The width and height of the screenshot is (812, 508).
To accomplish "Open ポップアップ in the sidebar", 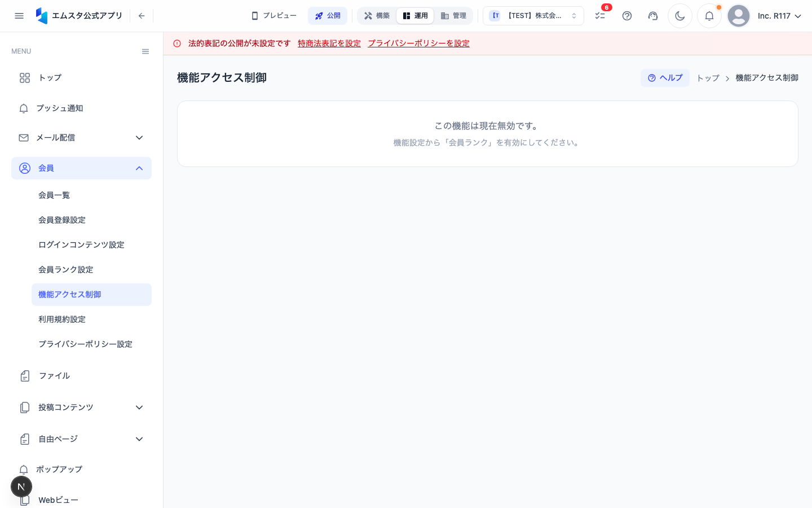I will point(81,470).
